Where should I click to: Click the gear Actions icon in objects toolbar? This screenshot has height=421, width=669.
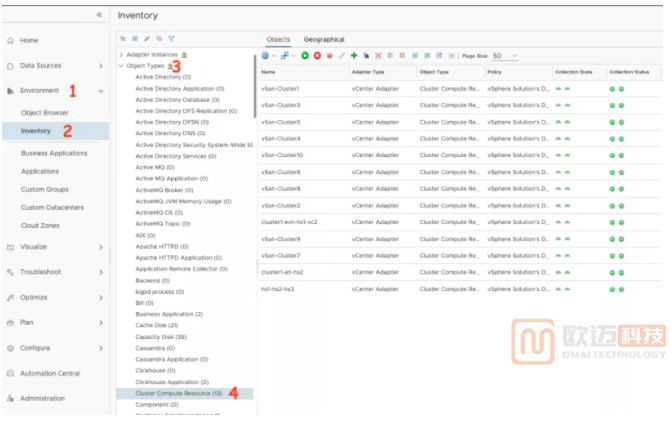point(265,56)
